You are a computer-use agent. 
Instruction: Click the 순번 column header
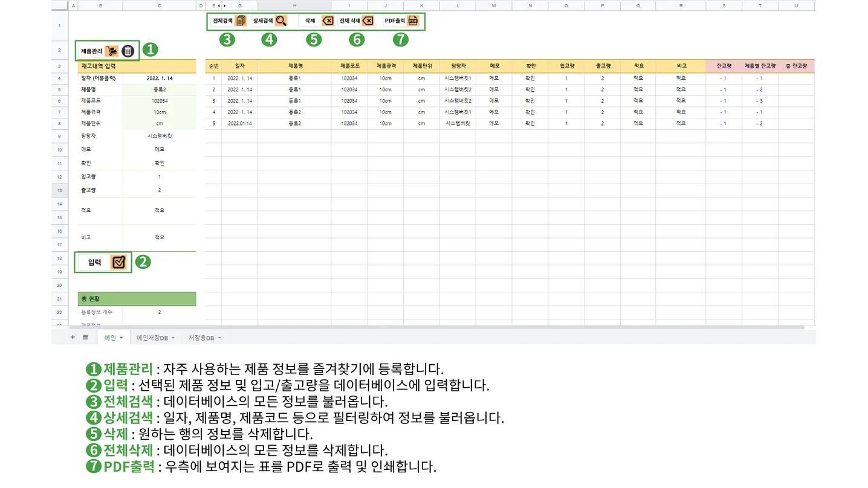(213, 66)
